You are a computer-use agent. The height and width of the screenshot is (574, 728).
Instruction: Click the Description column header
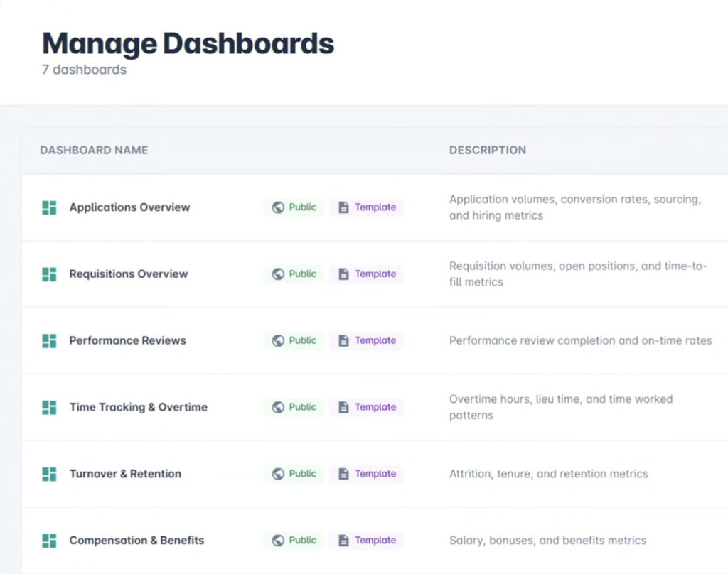[487, 150]
